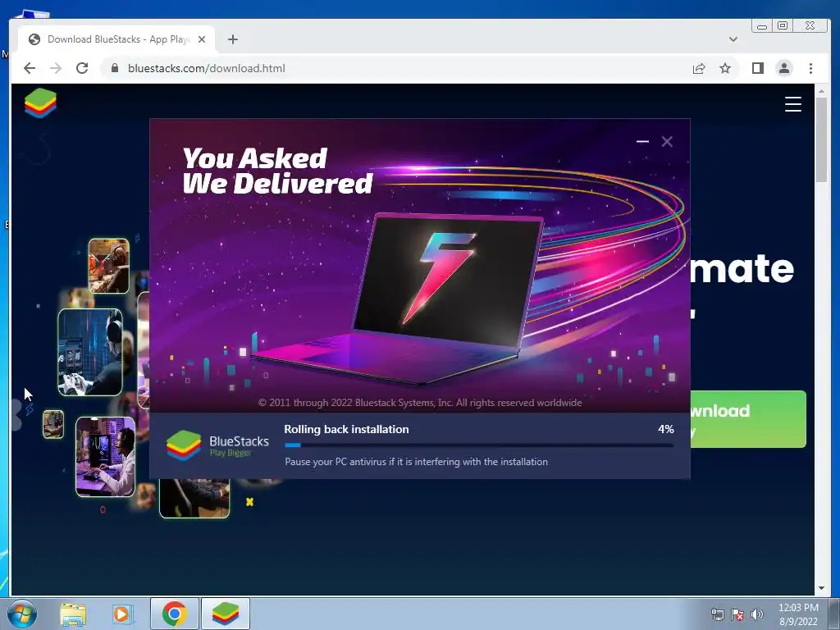The width and height of the screenshot is (840, 630).
Task: Click the page scrollbar thumb
Action: point(821,141)
